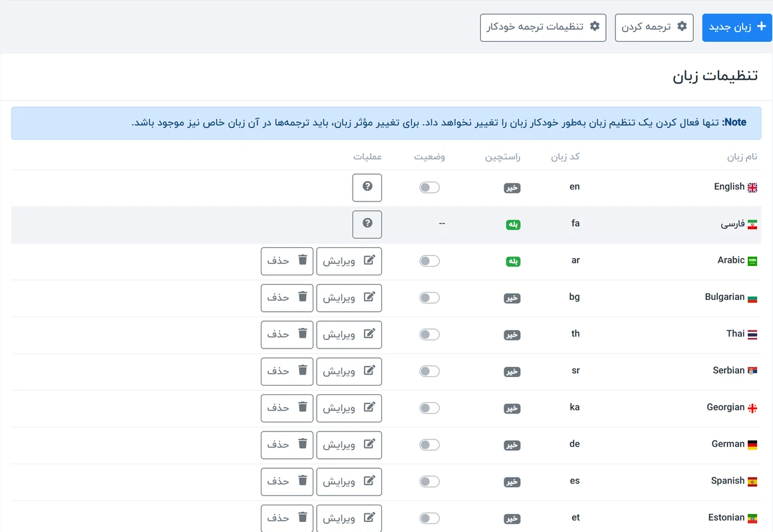
Task: Edit the Spanish language
Action: coord(349,481)
